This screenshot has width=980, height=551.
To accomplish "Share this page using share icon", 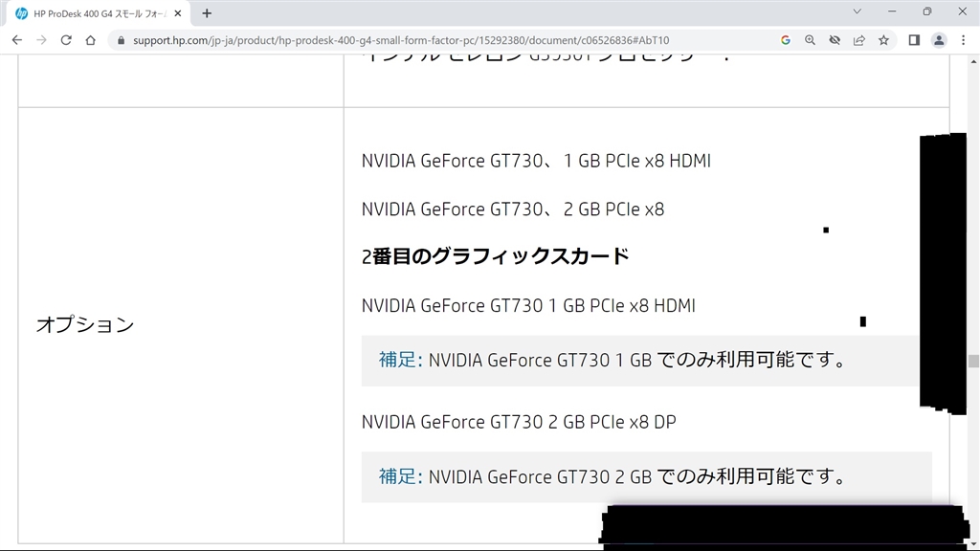I will pos(859,40).
